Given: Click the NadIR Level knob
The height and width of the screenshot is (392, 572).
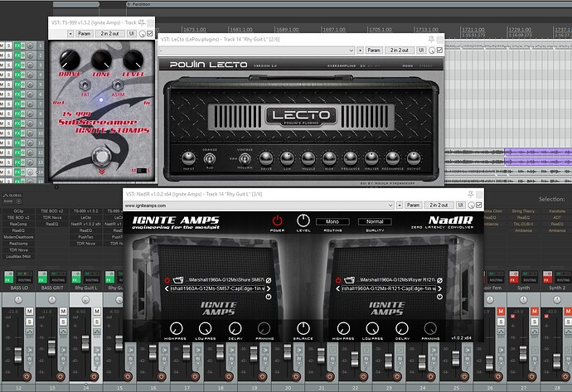Looking at the screenshot, I should [303, 220].
